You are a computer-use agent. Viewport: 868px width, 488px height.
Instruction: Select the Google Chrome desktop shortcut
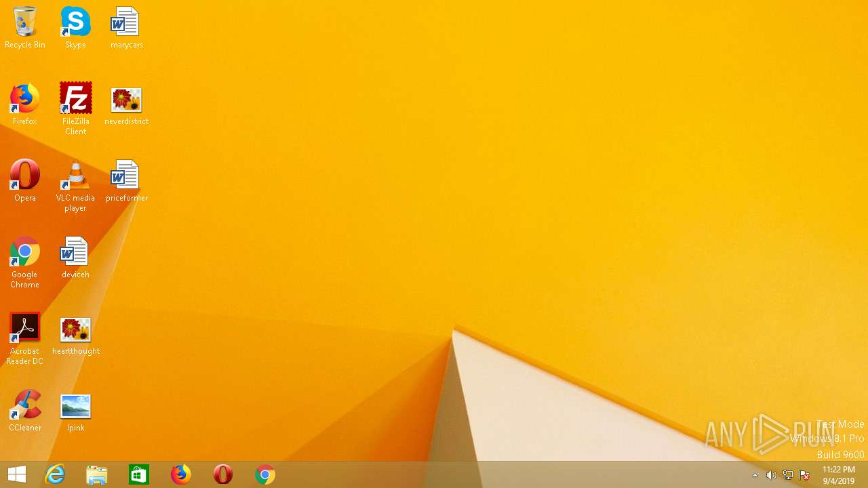point(25,262)
